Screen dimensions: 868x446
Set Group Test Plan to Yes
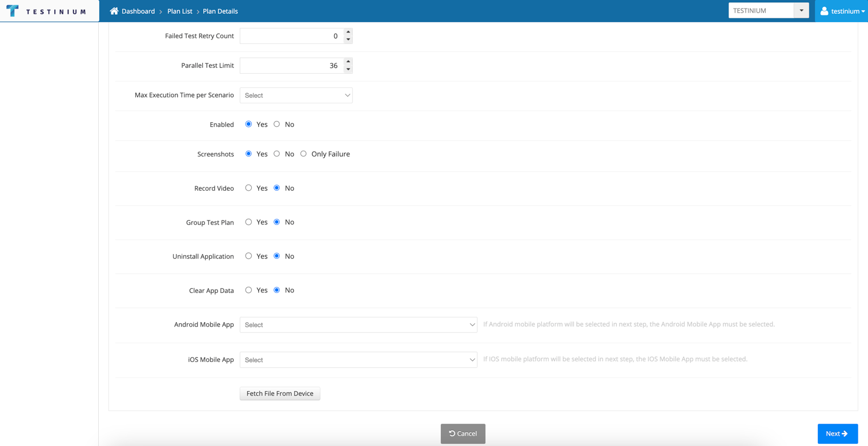point(248,222)
